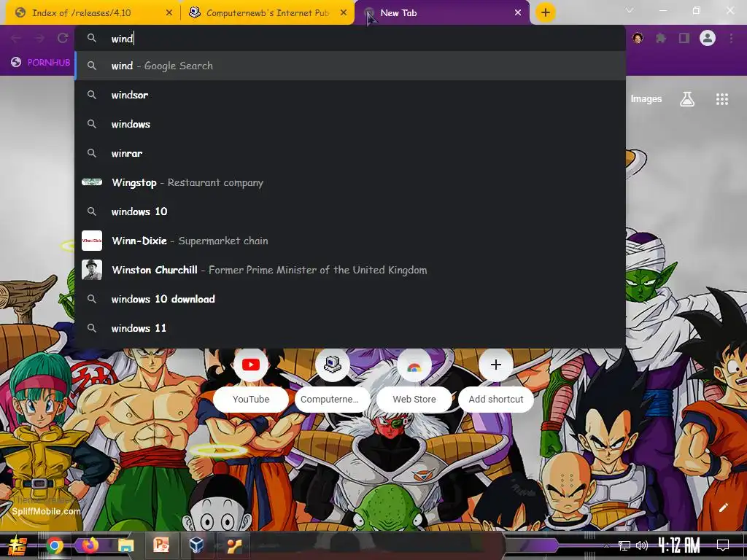Open Chrome's three-dot menu

pyautogui.click(x=731, y=38)
